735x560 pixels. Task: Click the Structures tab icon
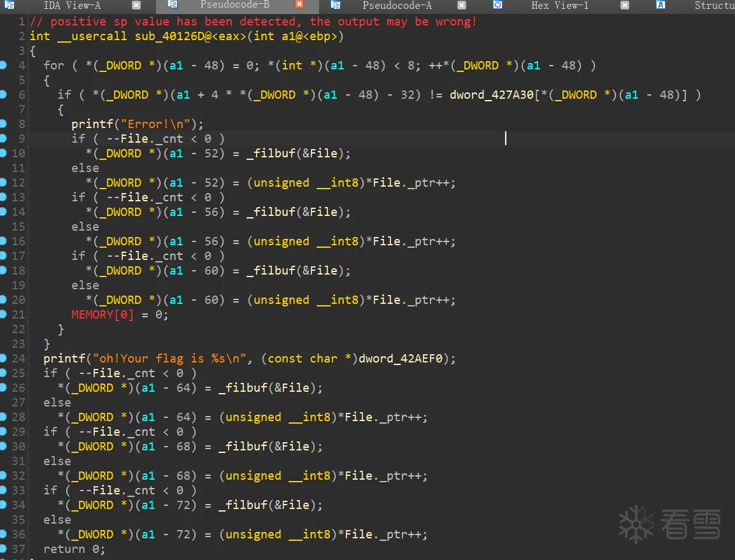(x=660, y=4)
